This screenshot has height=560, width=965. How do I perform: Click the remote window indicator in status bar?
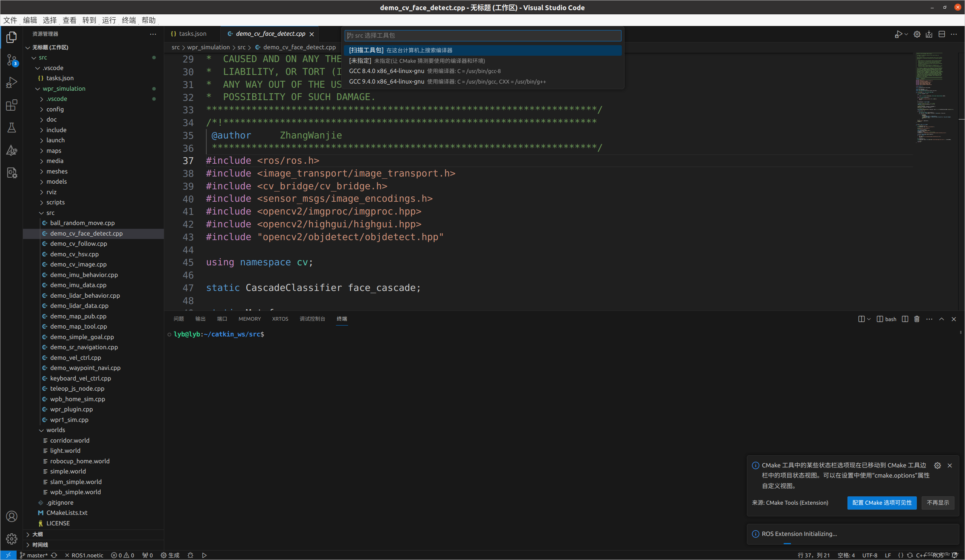(8, 555)
